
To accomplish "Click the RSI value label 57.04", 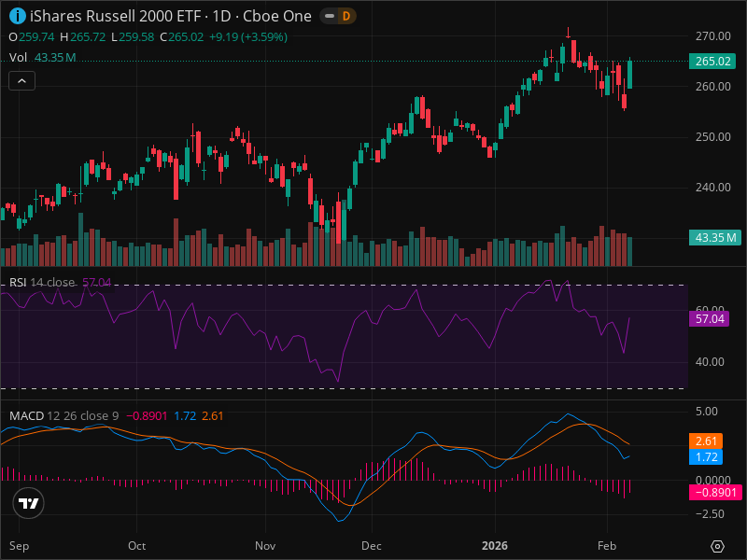I will 709,318.
